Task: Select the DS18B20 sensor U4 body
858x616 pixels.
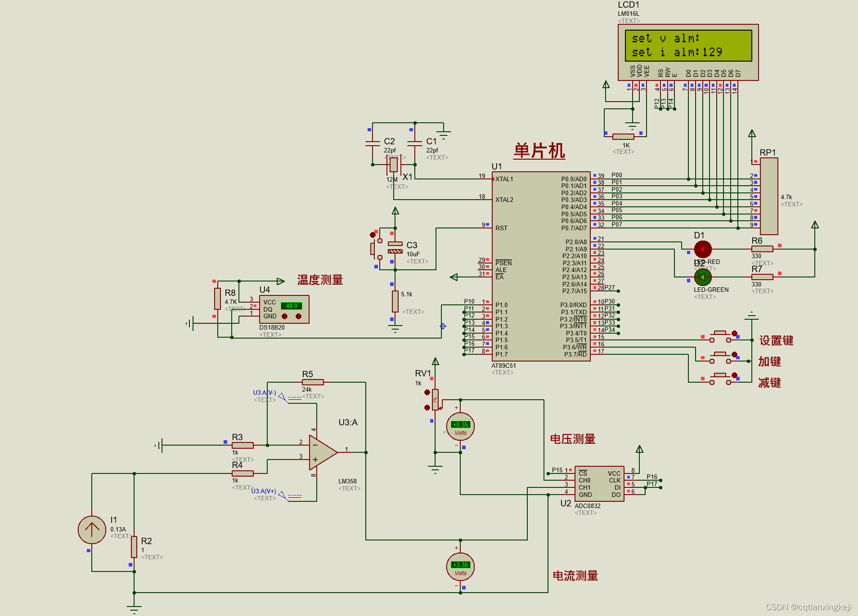Action: coord(284,309)
